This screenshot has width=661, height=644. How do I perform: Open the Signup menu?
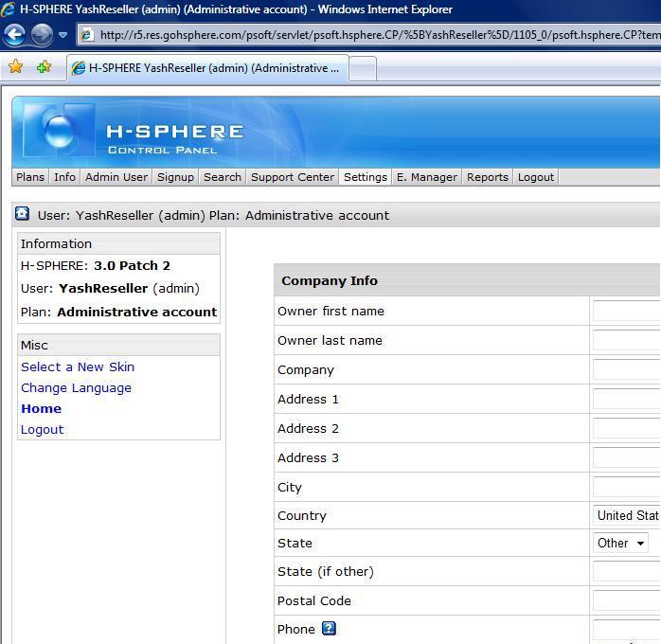pos(176,177)
